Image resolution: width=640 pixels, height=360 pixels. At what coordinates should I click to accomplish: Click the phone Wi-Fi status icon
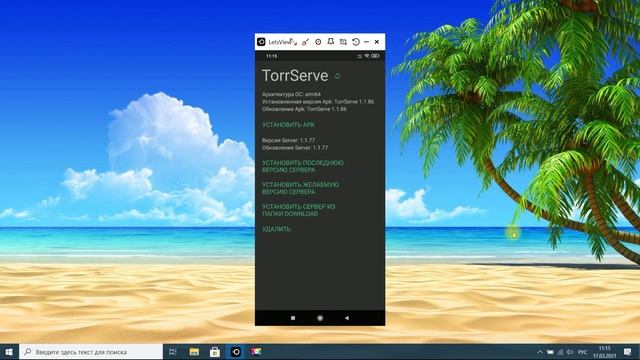pyautogui.click(x=367, y=56)
